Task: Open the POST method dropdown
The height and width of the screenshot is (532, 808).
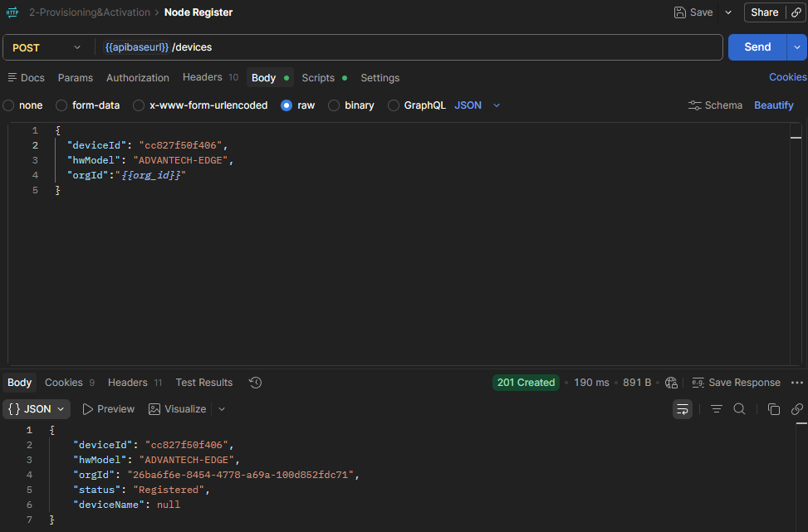Action: coord(47,47)
